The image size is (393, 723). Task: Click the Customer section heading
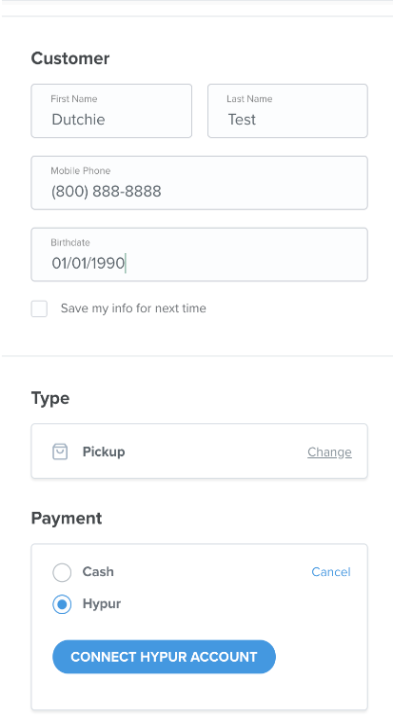click(x=70, y=58)
